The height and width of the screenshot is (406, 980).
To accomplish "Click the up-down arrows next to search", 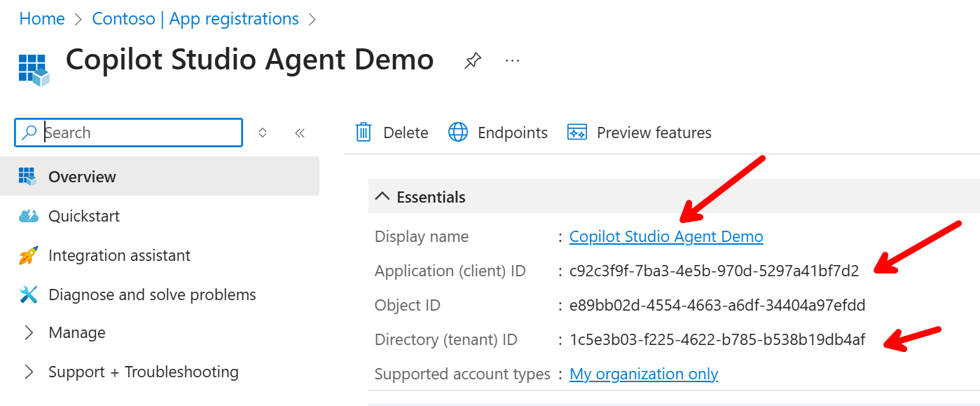I will point(263,133).
